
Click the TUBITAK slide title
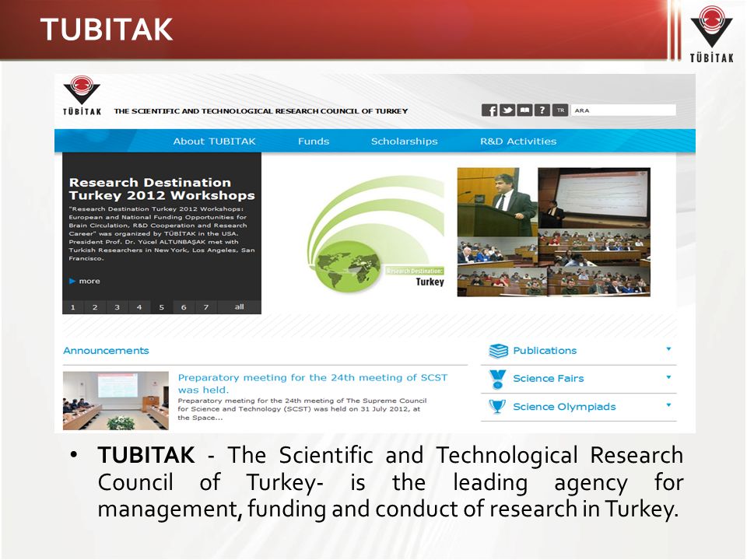tap(107, 30)
